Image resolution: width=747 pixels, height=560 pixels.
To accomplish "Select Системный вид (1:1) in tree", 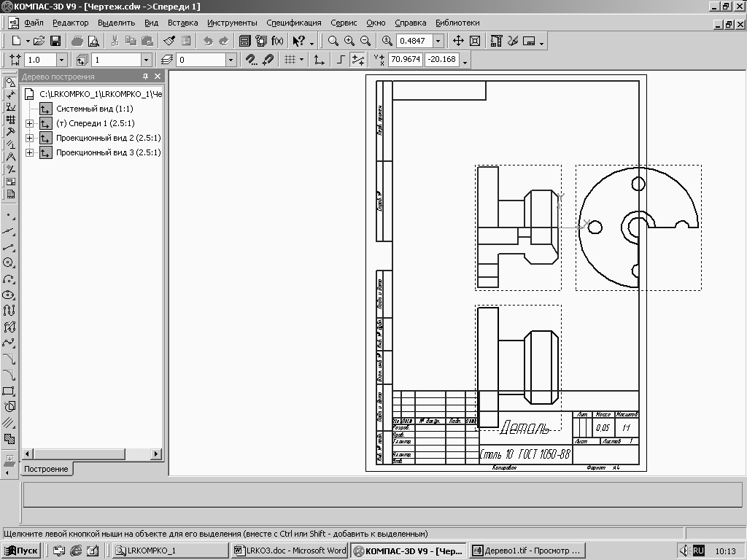I will click(94, 109).
